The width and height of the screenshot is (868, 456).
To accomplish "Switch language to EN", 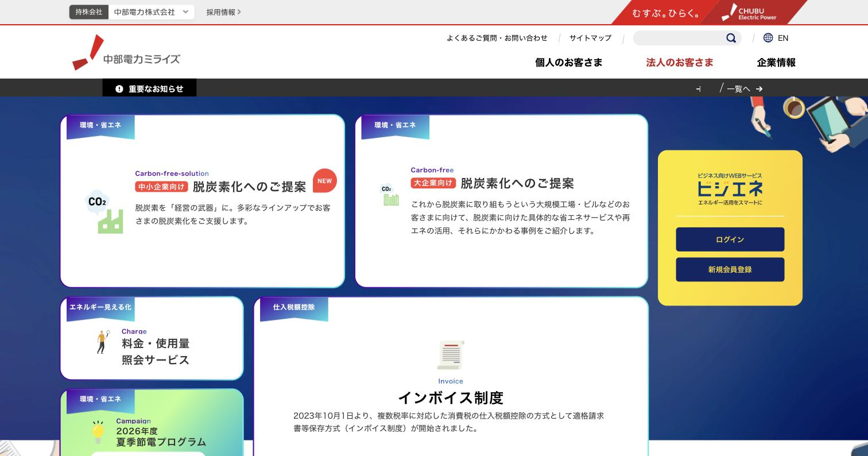I will coord(782,38).
